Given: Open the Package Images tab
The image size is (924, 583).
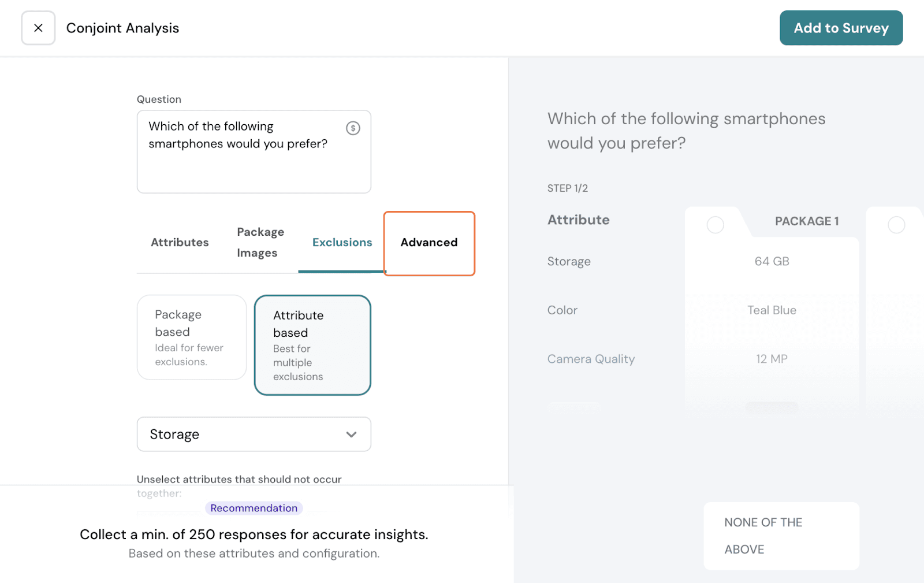Looking at the screenshot, I should click(x=260, y=243).
